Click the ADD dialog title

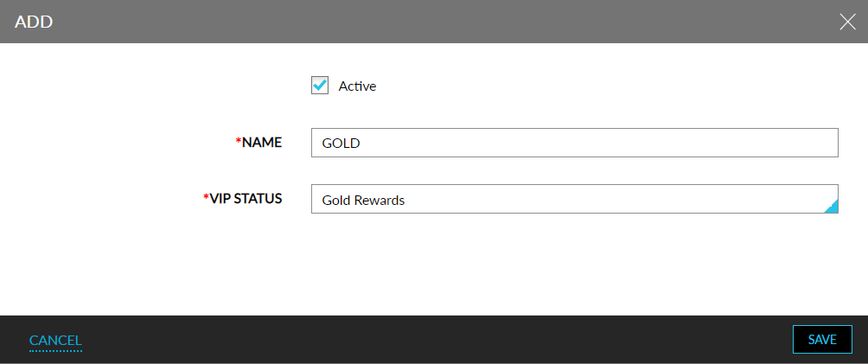pyautogui.click(x=33, y=22)
